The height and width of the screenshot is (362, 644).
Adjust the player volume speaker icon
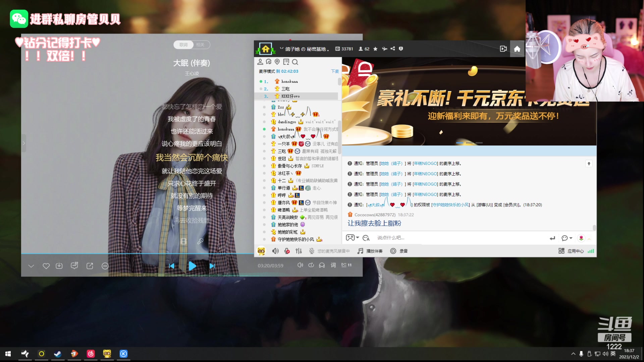click(300, 265)
